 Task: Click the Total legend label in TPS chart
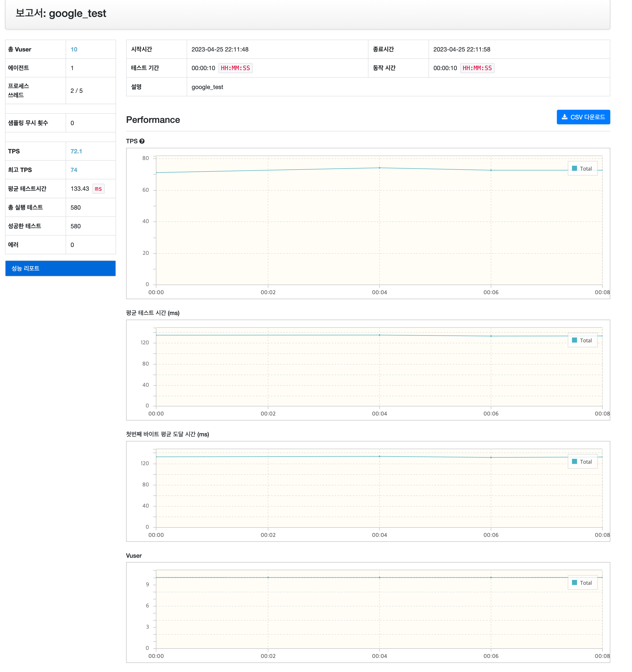coord(586,168)
